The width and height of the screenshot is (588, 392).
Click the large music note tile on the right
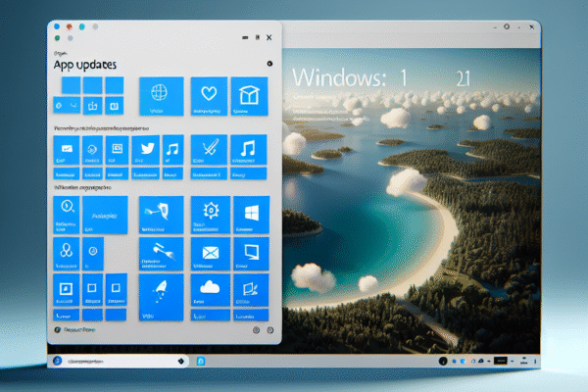coord(249,153)
